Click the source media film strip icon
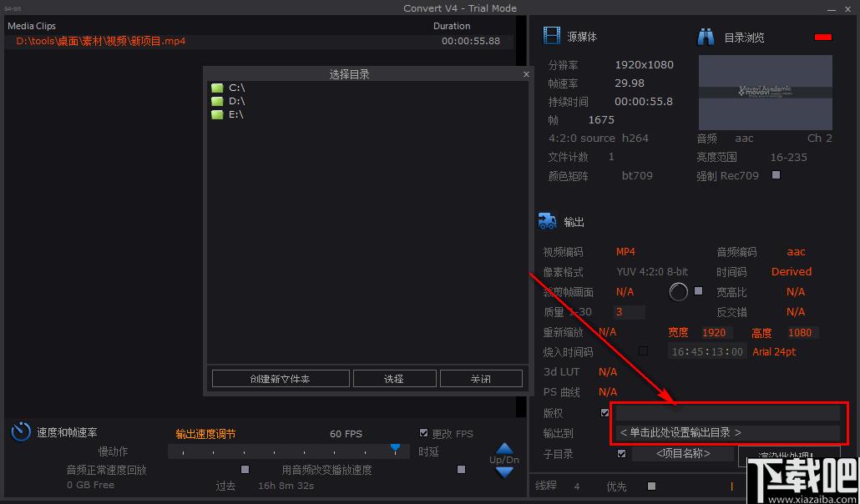 click(552, 36)
